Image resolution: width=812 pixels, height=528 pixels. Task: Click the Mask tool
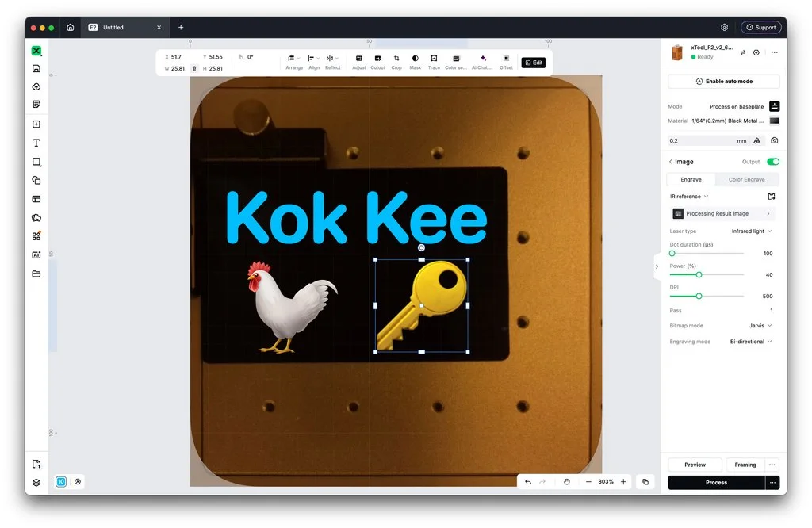click(416, 62)
